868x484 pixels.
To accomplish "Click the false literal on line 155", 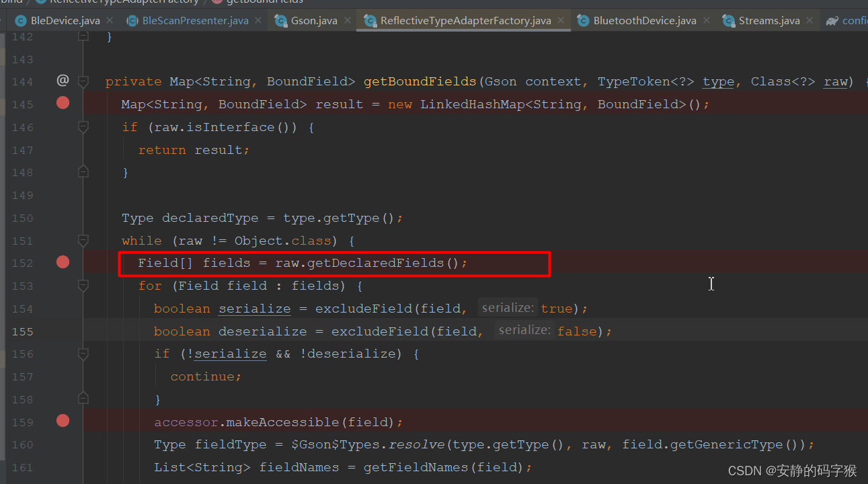I will [577, 331].
